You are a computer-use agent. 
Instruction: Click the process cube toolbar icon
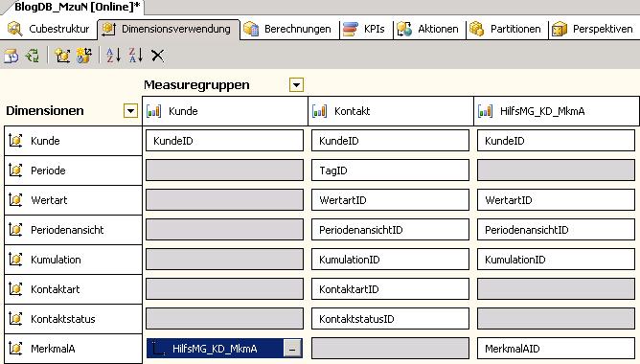point(11,56)
